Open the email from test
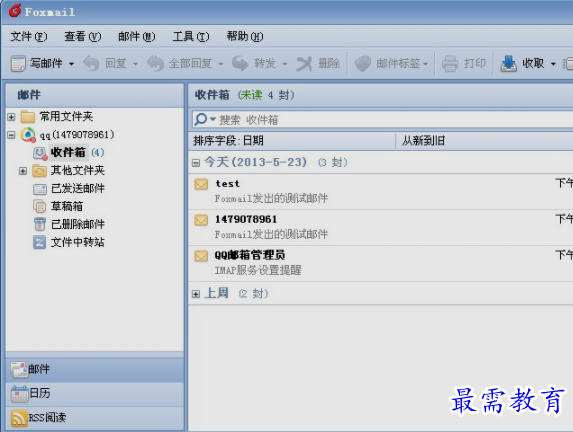573x432 pixels. click(x=381, y=191)
